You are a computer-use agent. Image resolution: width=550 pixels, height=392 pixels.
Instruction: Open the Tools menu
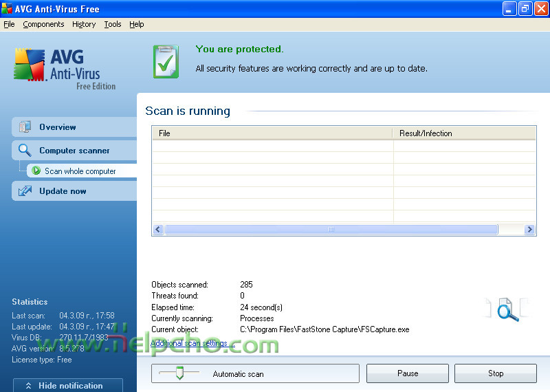113,24
